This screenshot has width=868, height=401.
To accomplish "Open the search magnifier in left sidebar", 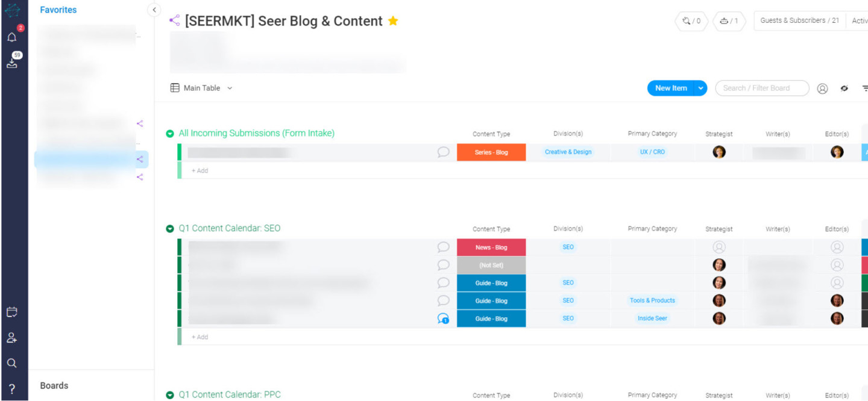I will click(12, 363).
